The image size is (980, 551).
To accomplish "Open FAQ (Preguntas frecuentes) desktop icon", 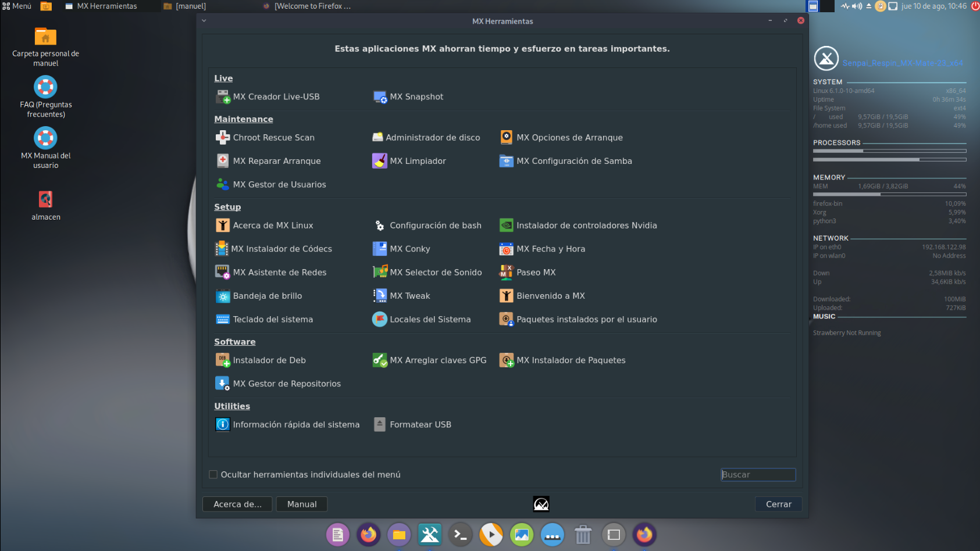I will (x=45, y=97).
